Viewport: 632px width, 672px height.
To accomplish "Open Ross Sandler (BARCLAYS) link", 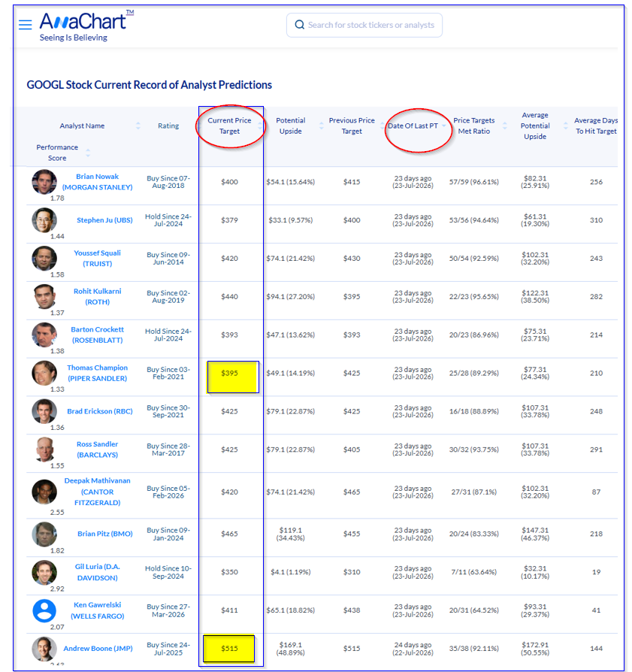I will click(x=97, y=450).
